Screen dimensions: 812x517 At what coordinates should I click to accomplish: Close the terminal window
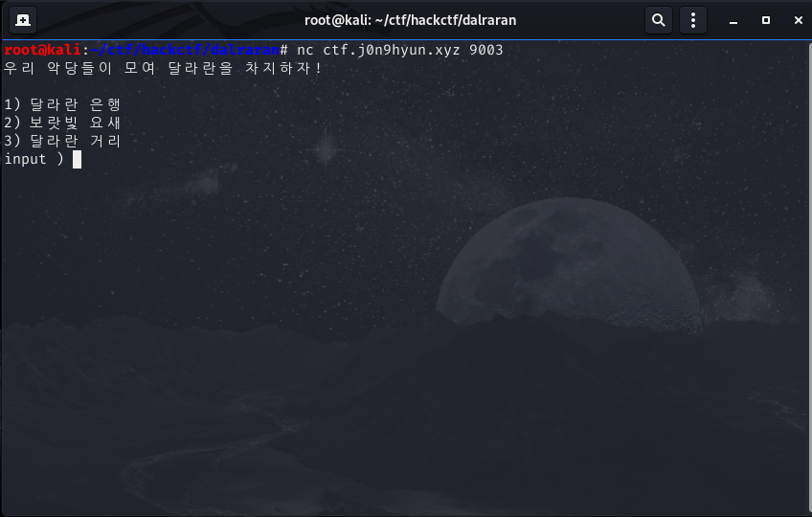(x=798, y=20)
